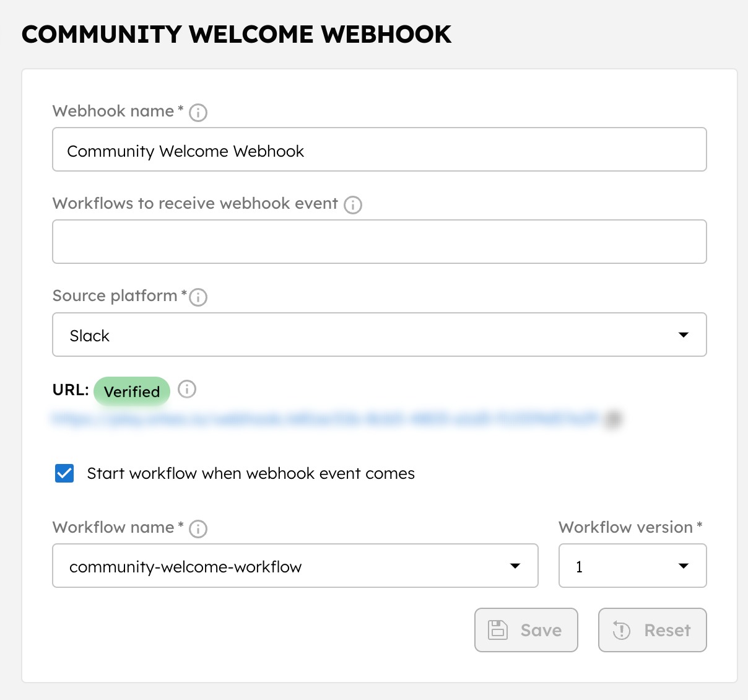Click the info icon beside Workflows to receive webhook event
Image resolution: width=748 pixels, height=700 pixels.
(352, 204)
